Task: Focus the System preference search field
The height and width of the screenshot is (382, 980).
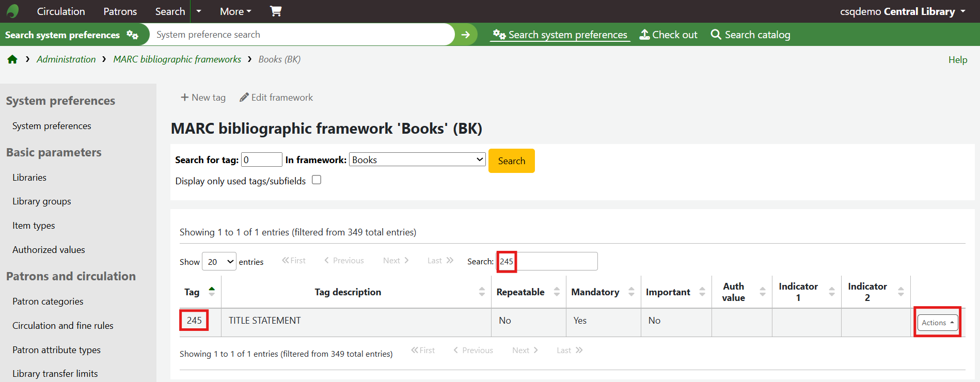Action: pos(302,35)
